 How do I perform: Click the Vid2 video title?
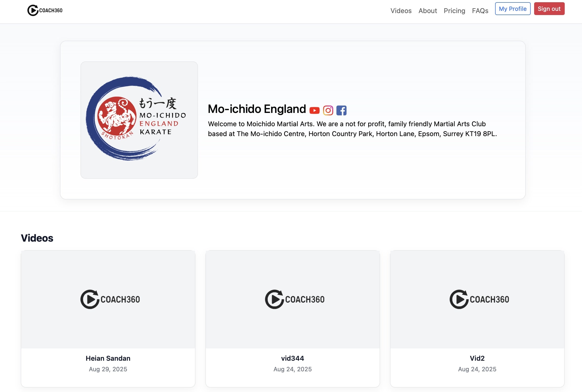click(x=477, y=358)
